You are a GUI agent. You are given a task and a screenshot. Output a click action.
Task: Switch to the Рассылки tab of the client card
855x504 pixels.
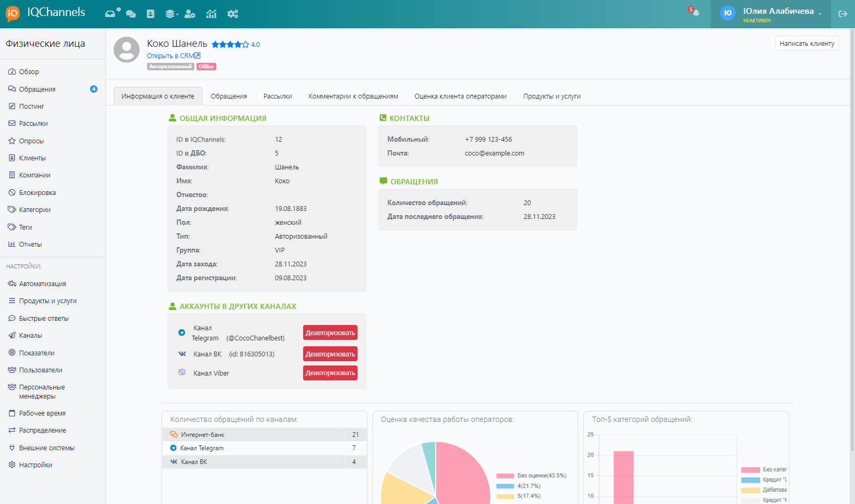click(278, 96)
